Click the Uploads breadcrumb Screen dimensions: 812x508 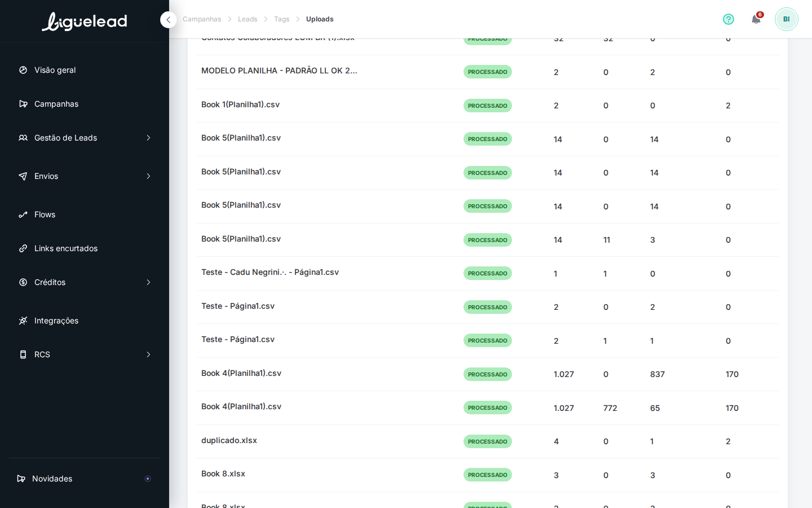tap(320, 19)
